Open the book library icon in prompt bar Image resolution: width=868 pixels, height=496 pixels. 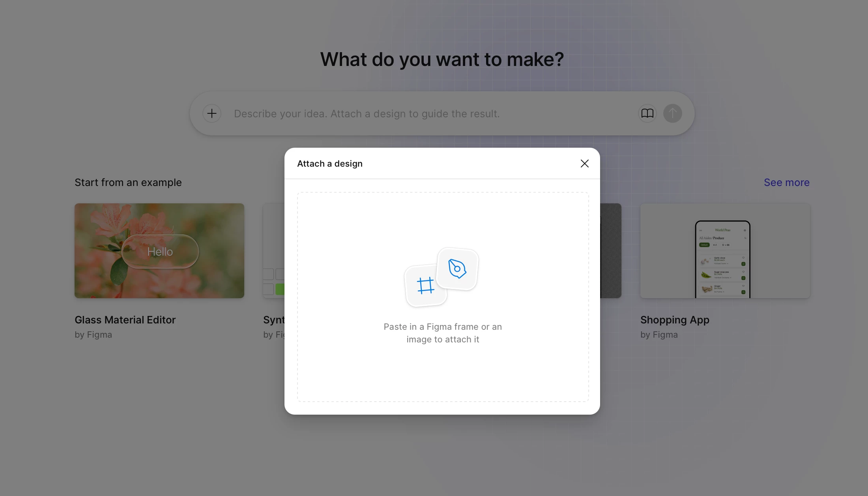tap(647, 114)
